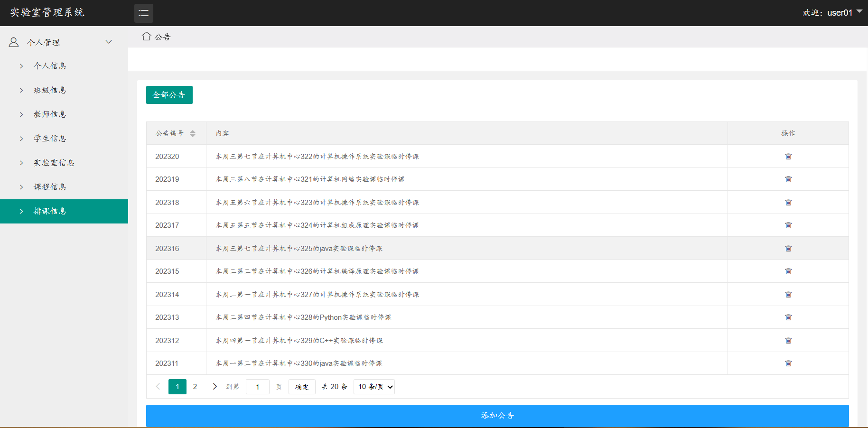Open the 10 条/页 page size dropdown

coord(374,387)
